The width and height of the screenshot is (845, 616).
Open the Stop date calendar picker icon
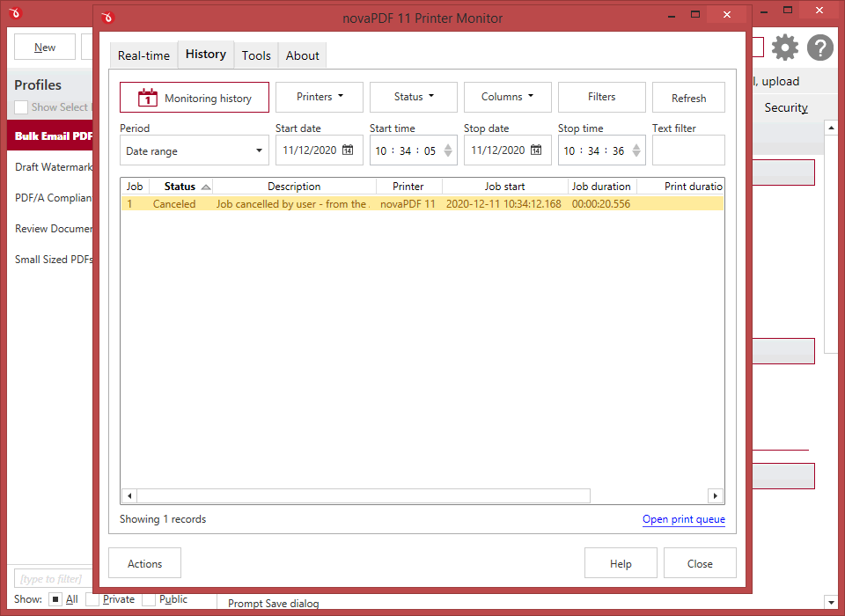[536, 150]
